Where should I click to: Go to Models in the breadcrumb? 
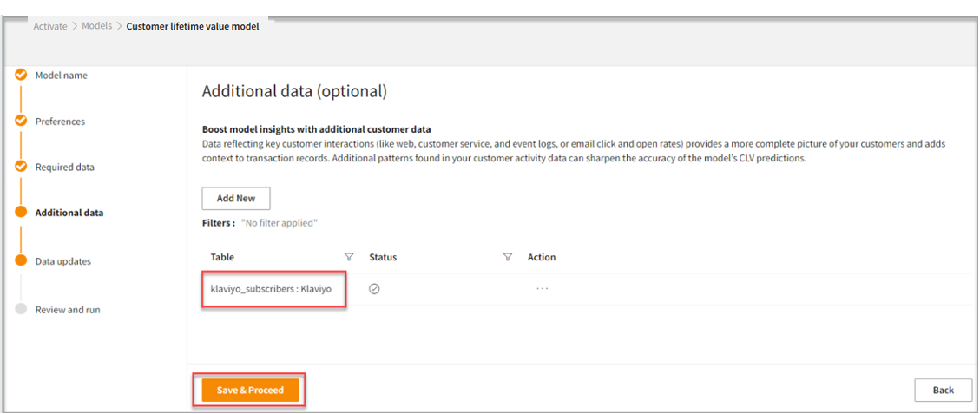96,26
